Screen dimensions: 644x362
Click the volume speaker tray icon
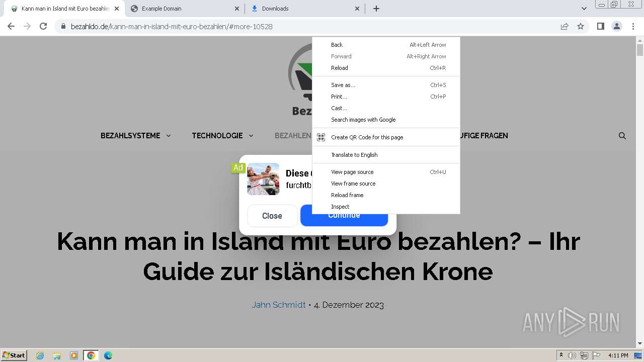coord(572,355)
